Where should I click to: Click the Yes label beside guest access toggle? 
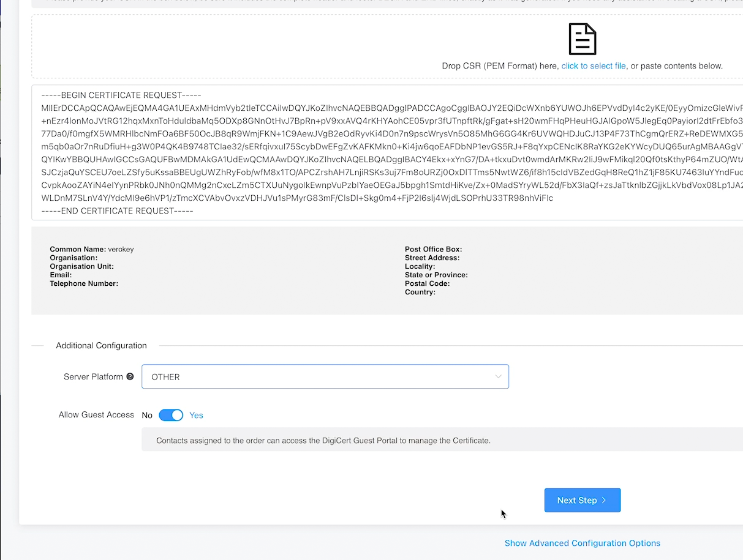[196, 415]
